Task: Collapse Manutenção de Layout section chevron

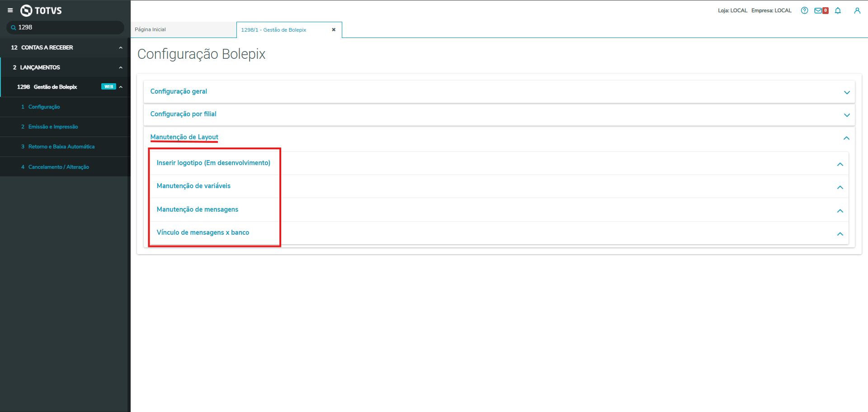Action: click(x=846, y=138)
